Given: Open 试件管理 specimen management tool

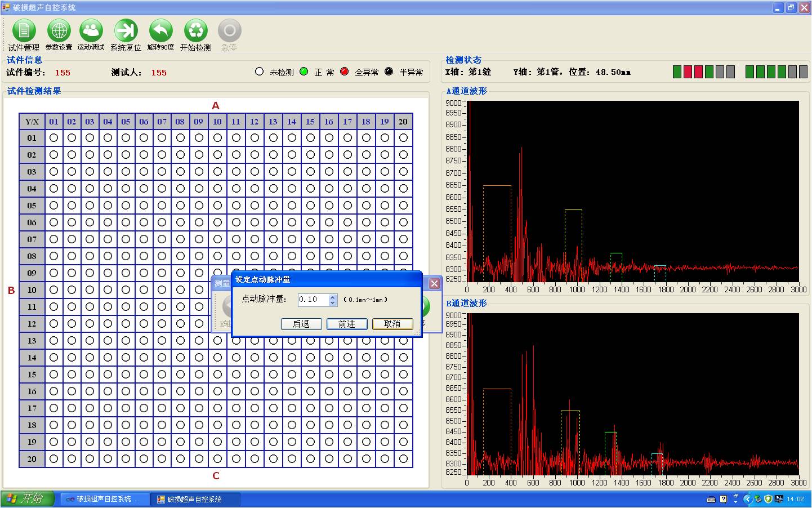Looking at the screenshot, I should [24, 31].
